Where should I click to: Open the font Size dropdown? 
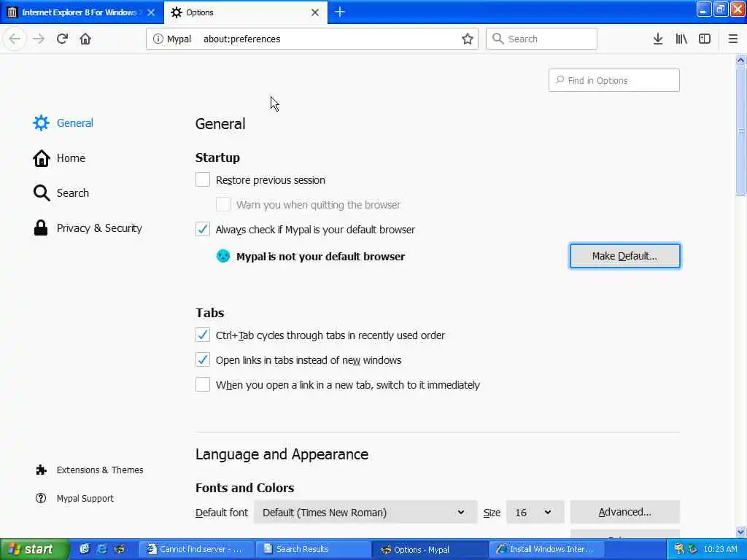pyautogui.click(x=535, y=513)
